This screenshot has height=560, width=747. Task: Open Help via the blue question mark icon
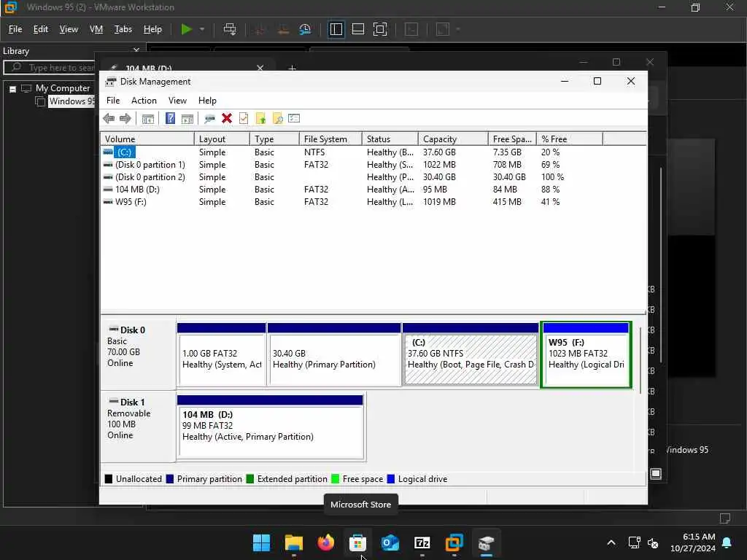click(x=170, y=118)
